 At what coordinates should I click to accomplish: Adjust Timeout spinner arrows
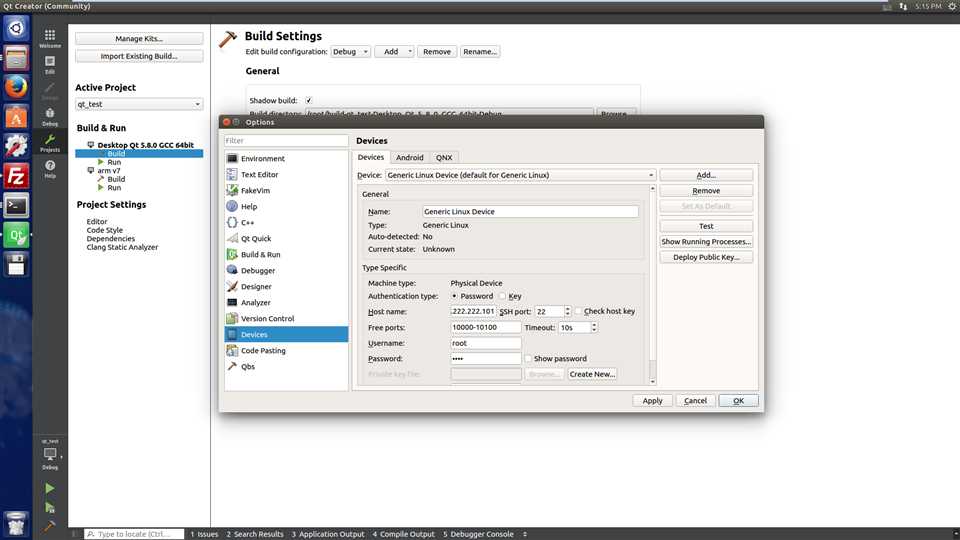coord(594,328)
